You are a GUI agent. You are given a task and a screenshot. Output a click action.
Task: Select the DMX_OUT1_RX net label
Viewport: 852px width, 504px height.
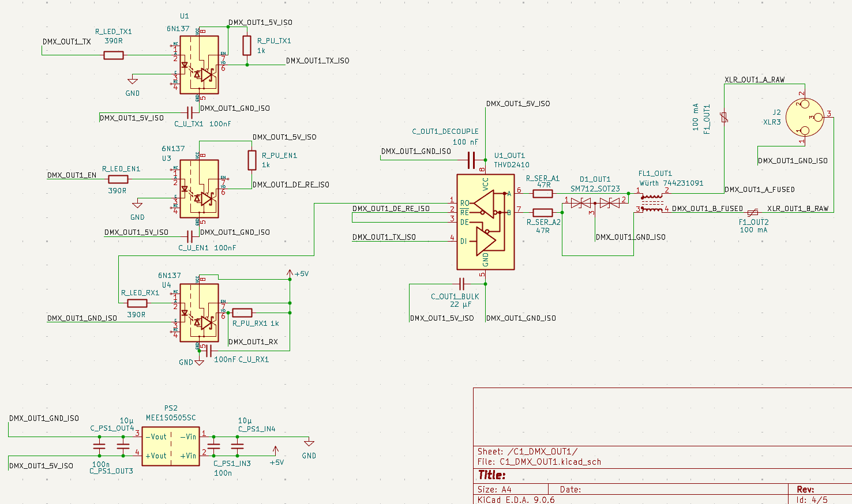[253, 342]
